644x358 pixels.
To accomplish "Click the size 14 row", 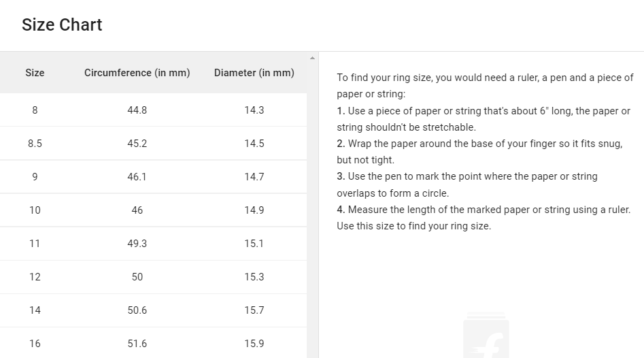I will point(153,310).
